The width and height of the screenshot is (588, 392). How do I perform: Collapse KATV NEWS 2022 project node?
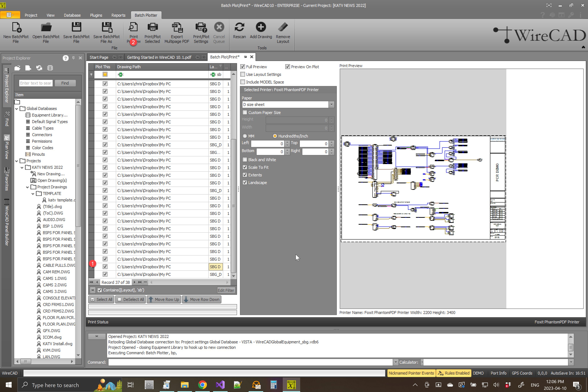22,167
